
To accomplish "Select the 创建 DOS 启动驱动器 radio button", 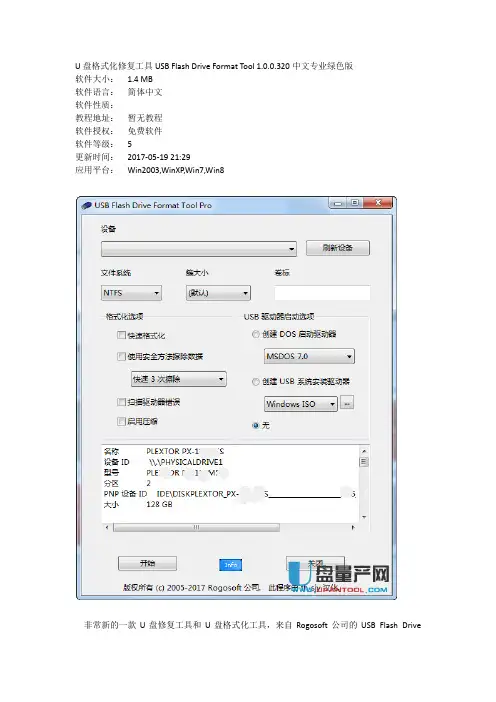I will pyautogui.click(x=256, y=334).
